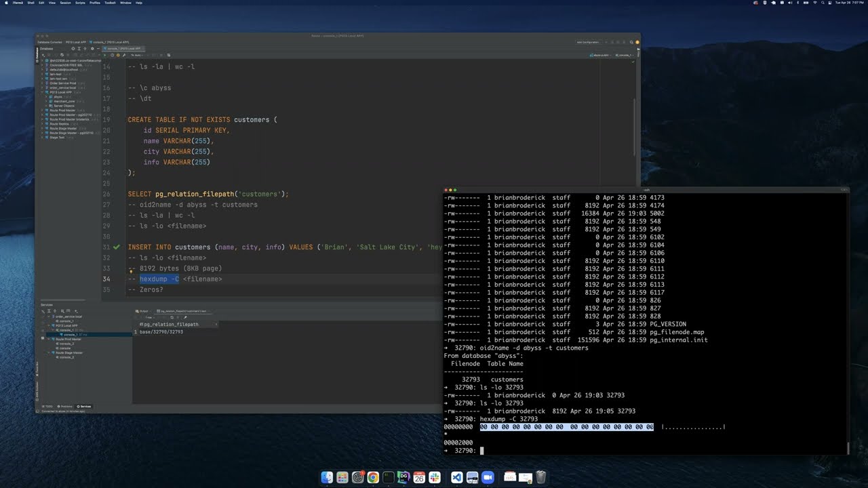Open Database panel settings gear
This screenshot has width=868, height=488.
92,49
